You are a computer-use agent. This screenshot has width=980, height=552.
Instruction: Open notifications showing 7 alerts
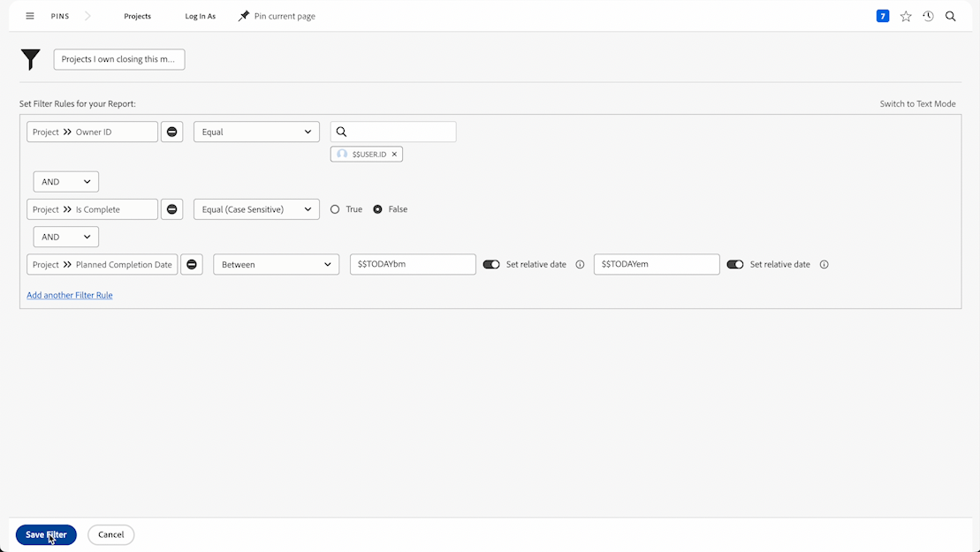882,15
